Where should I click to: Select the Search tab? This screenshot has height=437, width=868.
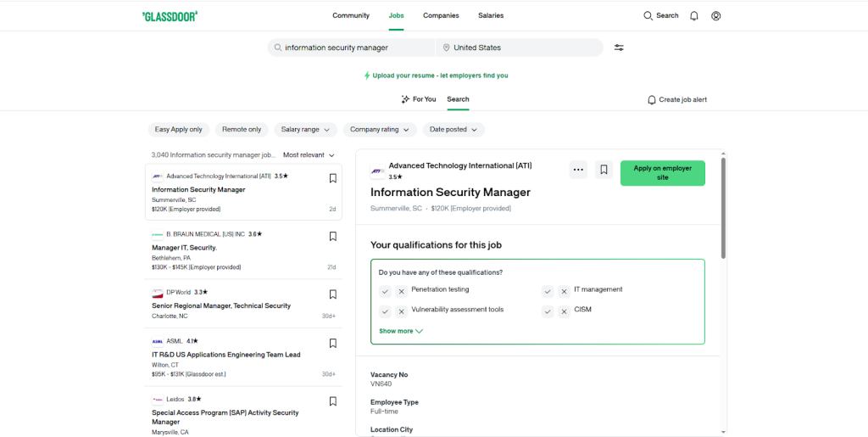[458, 99]
